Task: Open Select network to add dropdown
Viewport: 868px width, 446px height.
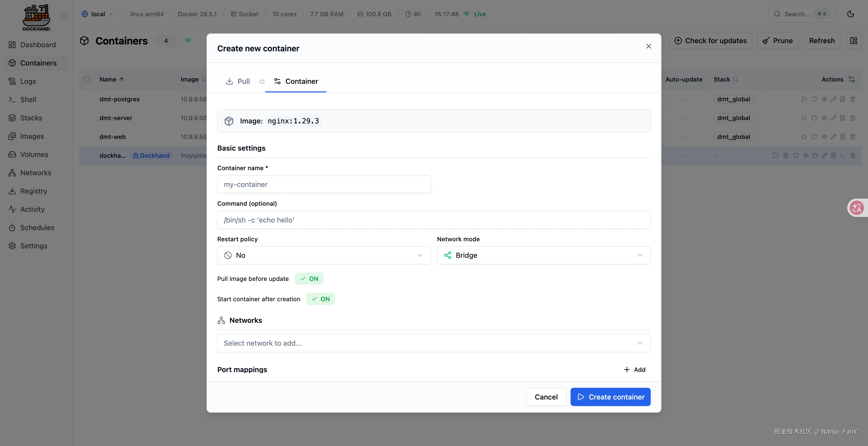Action: click(x=433, y=343)
